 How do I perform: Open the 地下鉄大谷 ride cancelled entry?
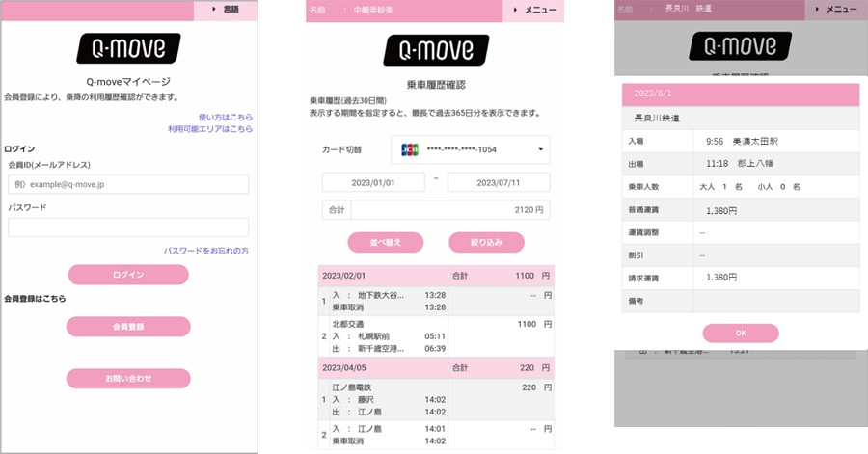(436, 302)
